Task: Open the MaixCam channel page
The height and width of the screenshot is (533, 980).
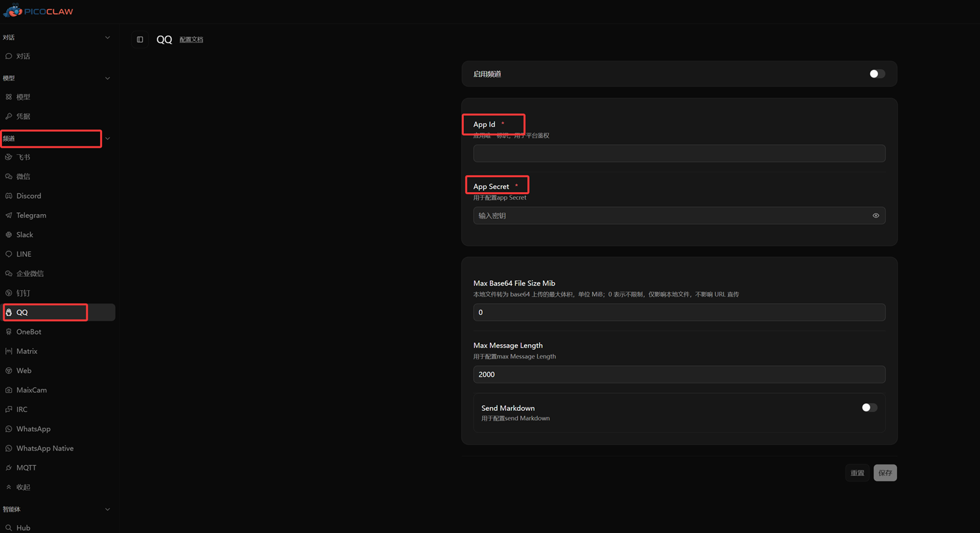Action: pos(59,390)
